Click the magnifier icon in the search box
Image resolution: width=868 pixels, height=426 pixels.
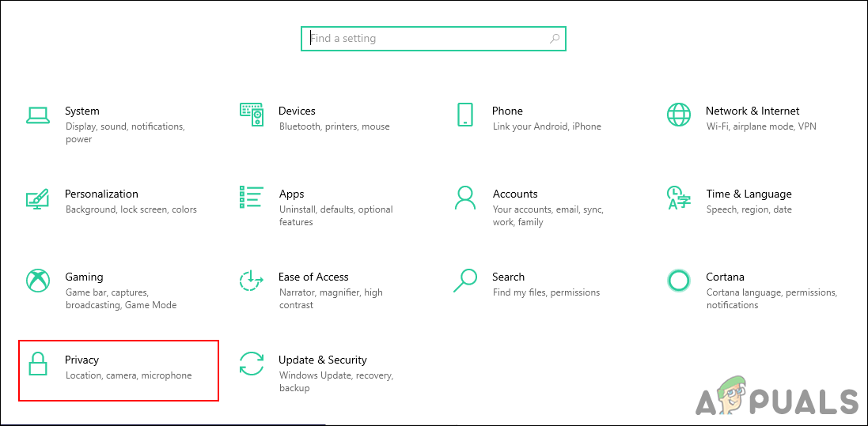(x=554, y=39)
